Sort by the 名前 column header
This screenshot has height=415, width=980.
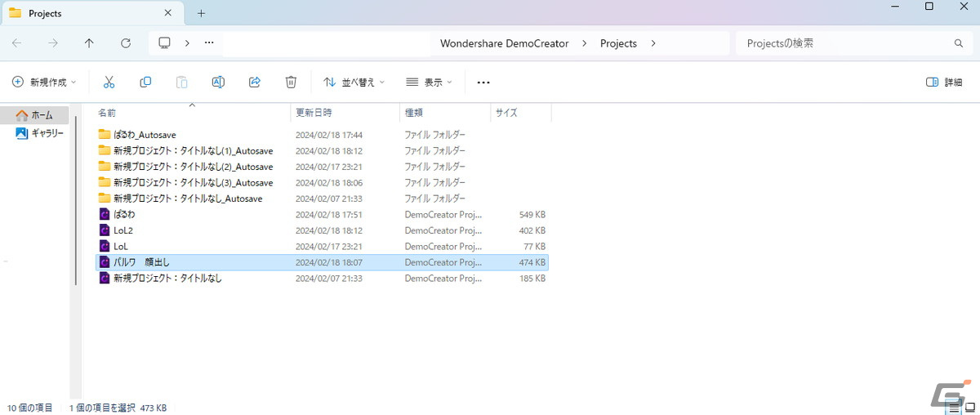pos(192,113)
